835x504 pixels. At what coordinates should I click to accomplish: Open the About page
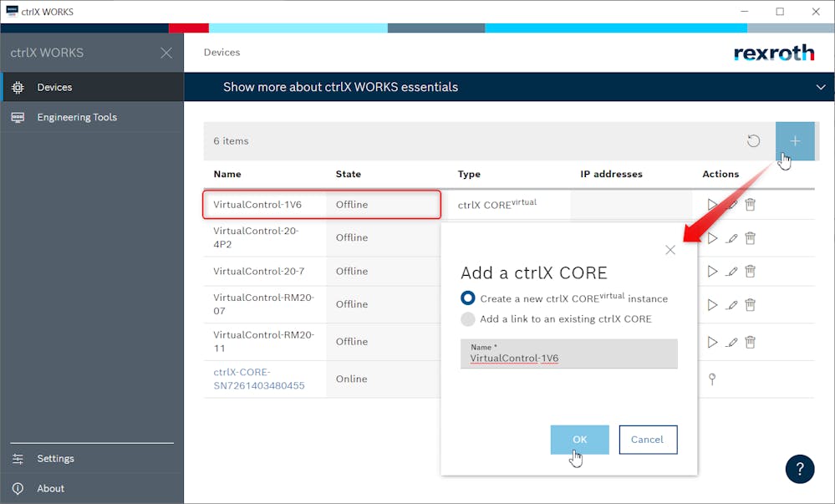coord(92,489)
